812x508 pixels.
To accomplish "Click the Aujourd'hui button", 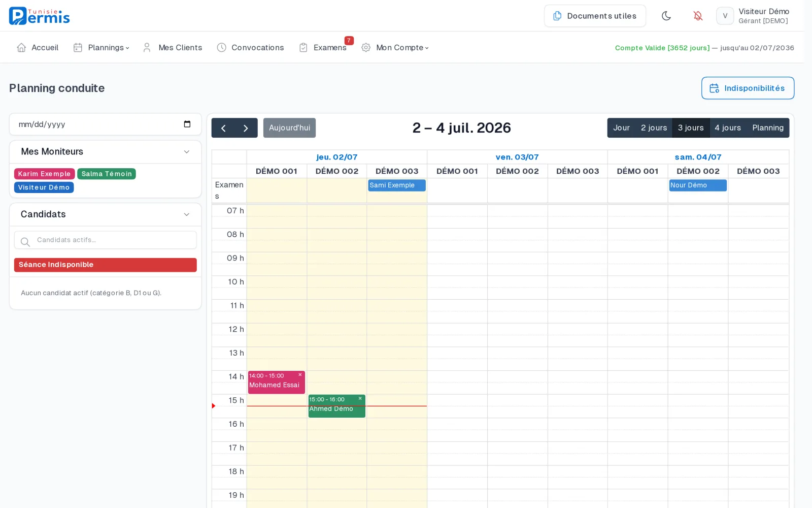I will 289,128.
